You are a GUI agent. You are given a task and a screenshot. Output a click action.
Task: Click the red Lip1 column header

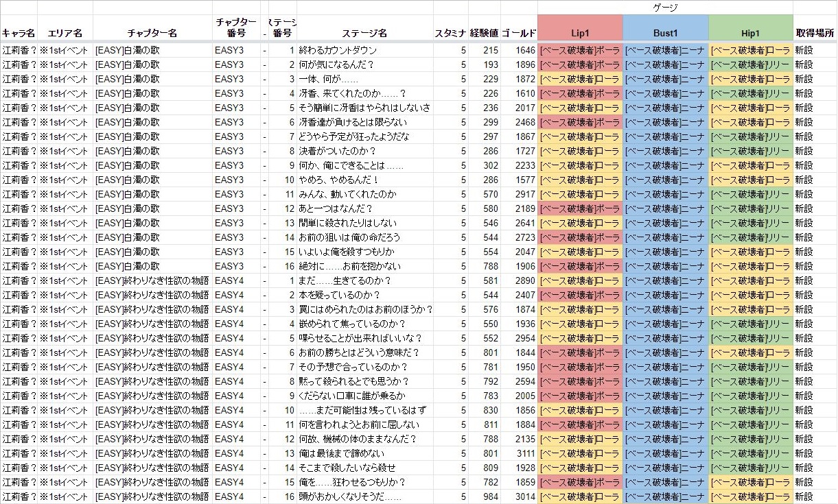point(580,33)
